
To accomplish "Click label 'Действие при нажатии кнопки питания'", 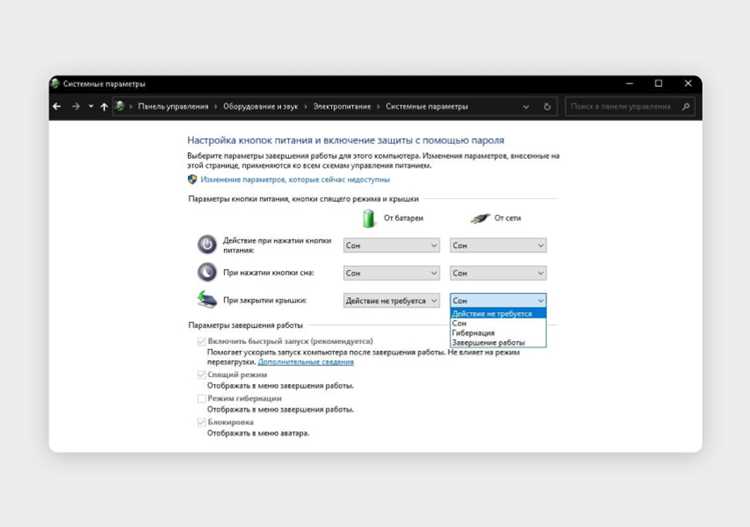I will [277, 245].
